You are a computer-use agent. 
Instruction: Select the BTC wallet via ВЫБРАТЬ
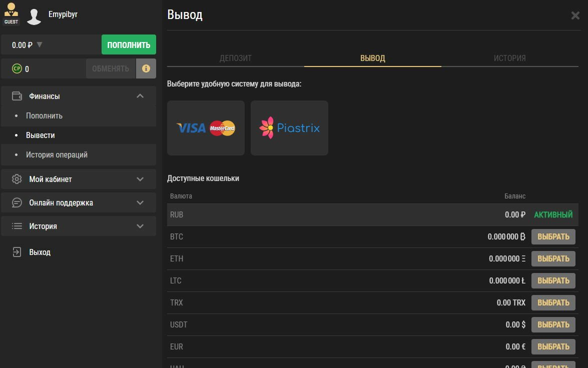coord(553,236)
